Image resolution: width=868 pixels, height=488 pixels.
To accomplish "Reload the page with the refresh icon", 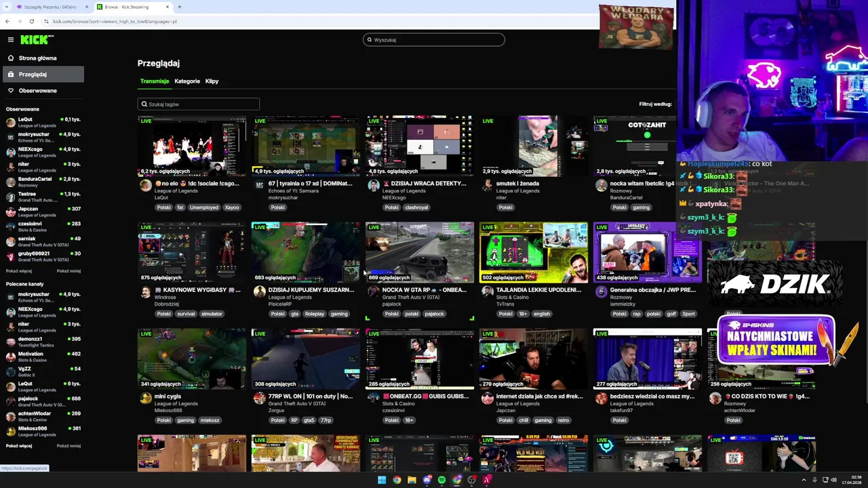I will [x=31, y=21].
